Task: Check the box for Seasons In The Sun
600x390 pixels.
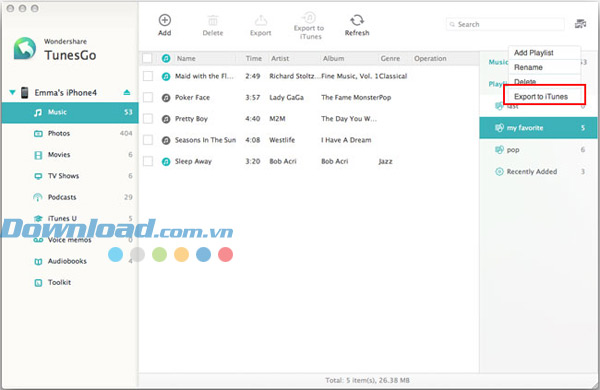Action: [x=148, y=140]
